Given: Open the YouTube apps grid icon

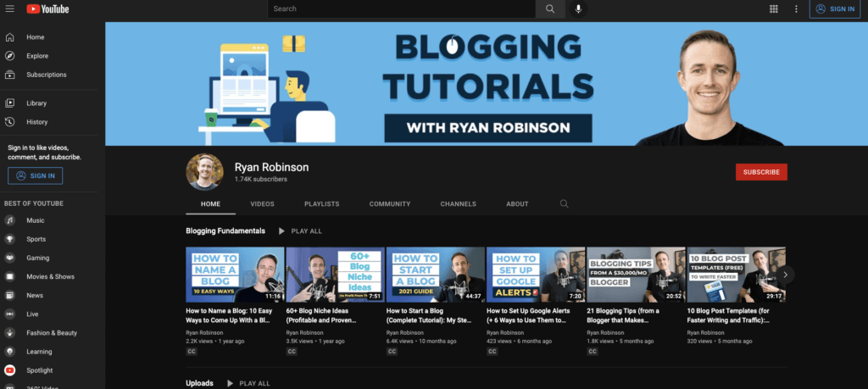Looking at the screenshot, I should [773, 8].
